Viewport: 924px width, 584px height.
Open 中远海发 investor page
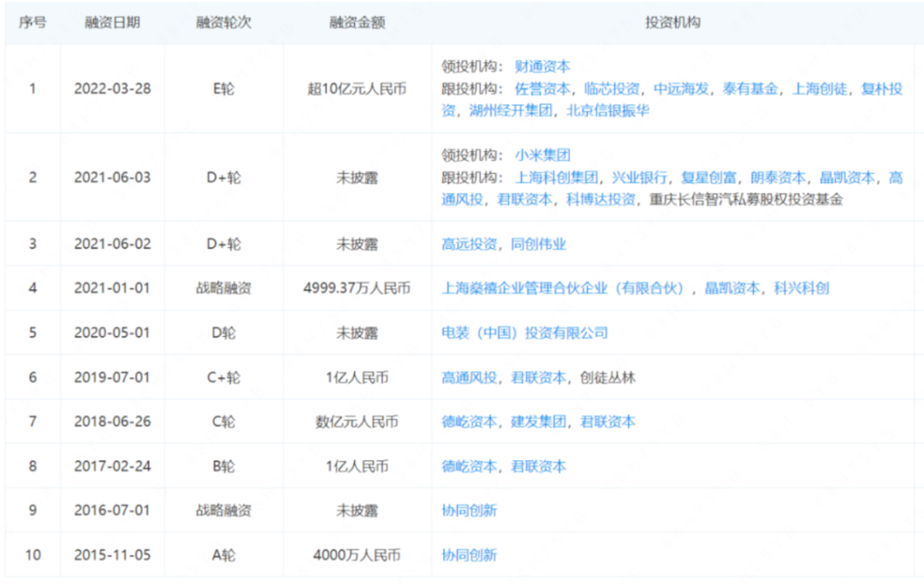tap(681, 89)
